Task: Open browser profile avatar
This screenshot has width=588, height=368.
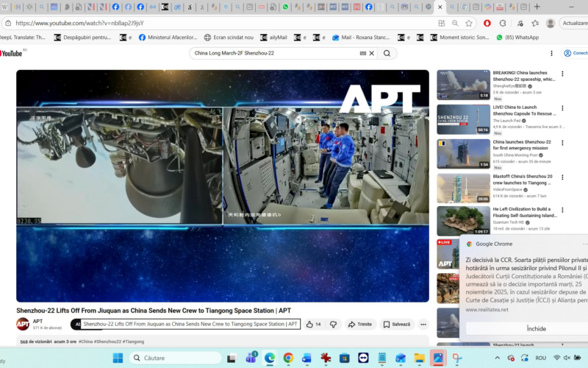Action: point(551,24)
